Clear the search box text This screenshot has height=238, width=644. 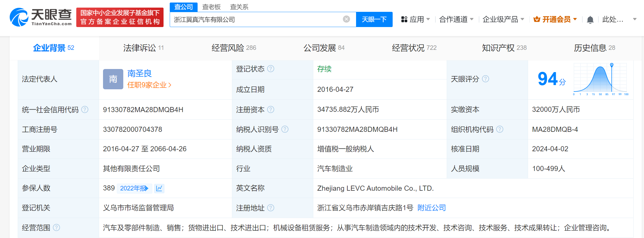click(346, 19)
